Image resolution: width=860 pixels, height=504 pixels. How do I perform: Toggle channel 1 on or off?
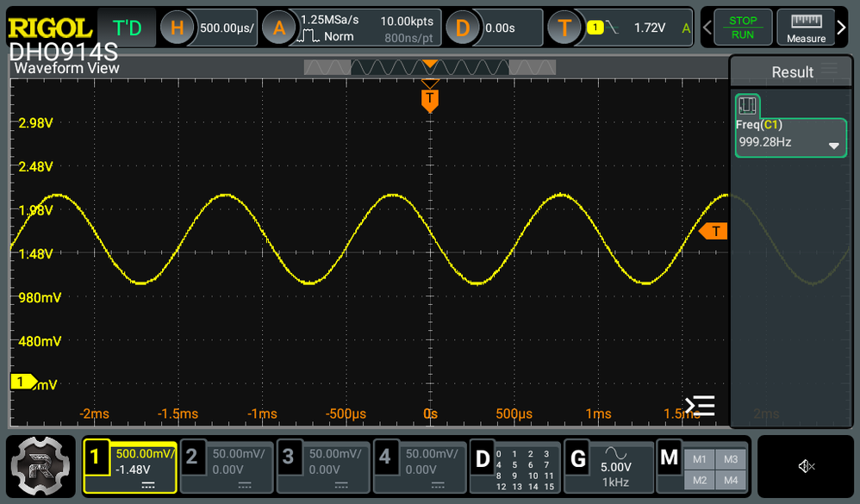(x=95, y=457)
